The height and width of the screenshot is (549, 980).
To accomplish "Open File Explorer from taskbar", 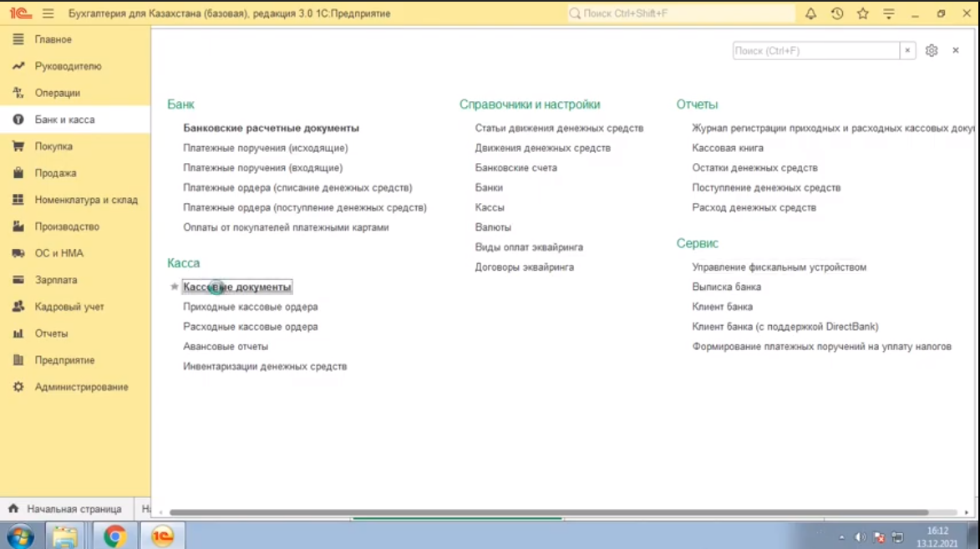I will click(x=65, y=536).
